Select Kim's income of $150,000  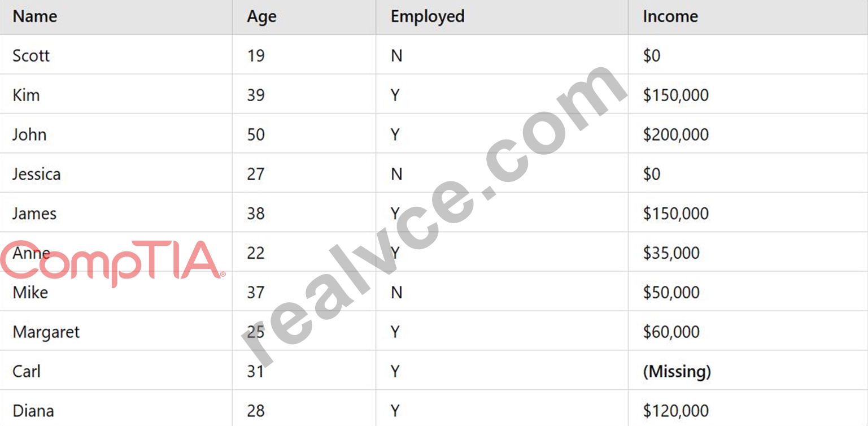coord(675,95)
